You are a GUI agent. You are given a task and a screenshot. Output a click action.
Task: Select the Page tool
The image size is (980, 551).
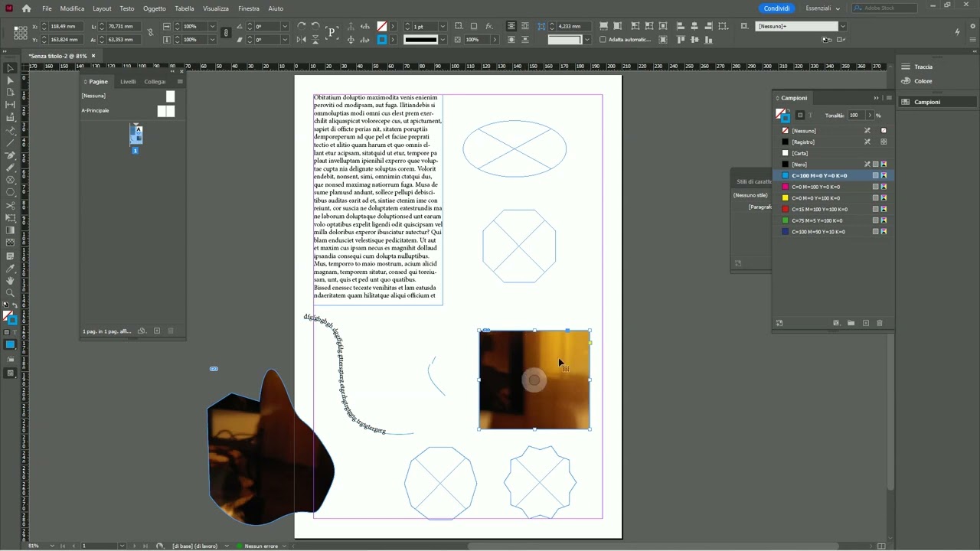(x=10, y=93)
